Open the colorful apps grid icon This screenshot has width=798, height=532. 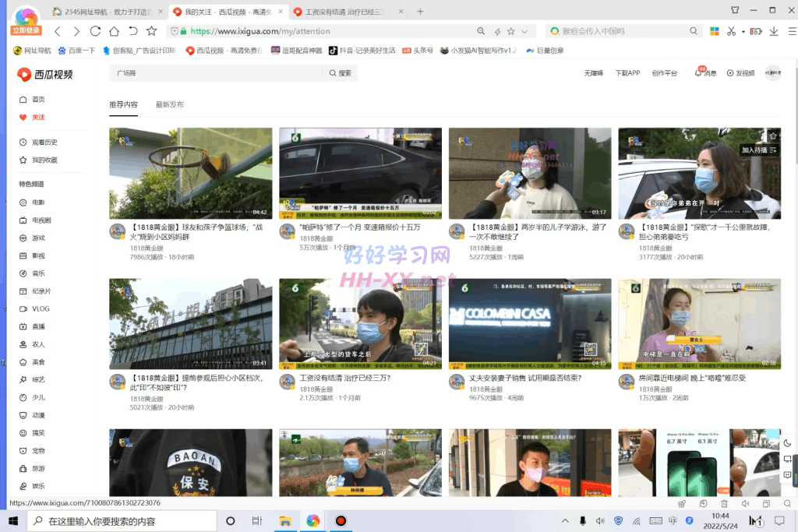(715, 31)
